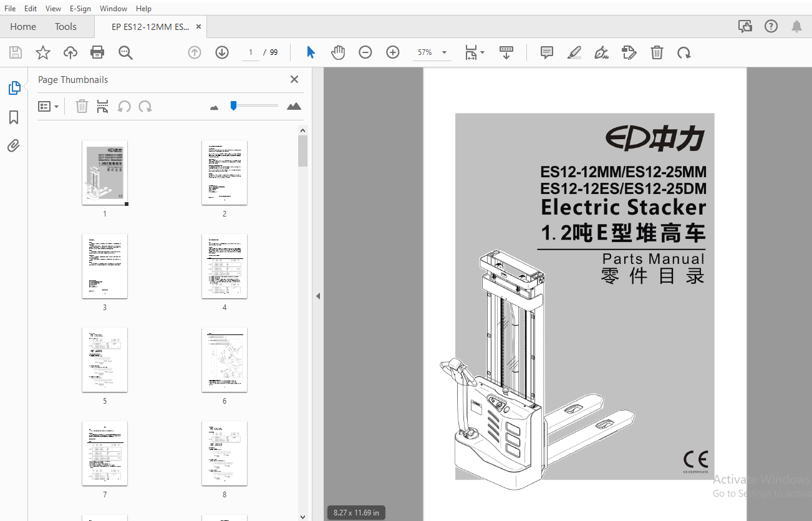Image resolution: width=812 pixels, height=521 pixels.
Task: Select page 8 thumbnail
Action: tap(225, 454)
